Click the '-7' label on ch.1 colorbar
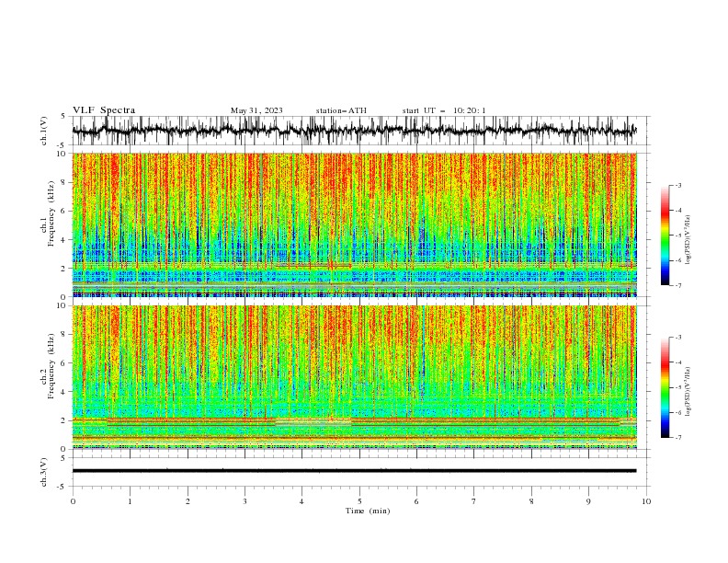Viewport: 728px width, 563px height. 677,285
